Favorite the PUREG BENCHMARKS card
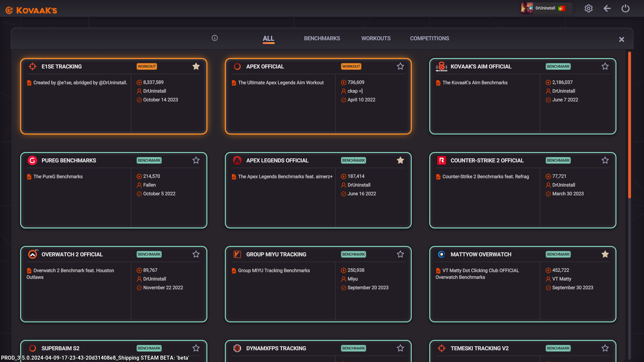 pos(196,160)
